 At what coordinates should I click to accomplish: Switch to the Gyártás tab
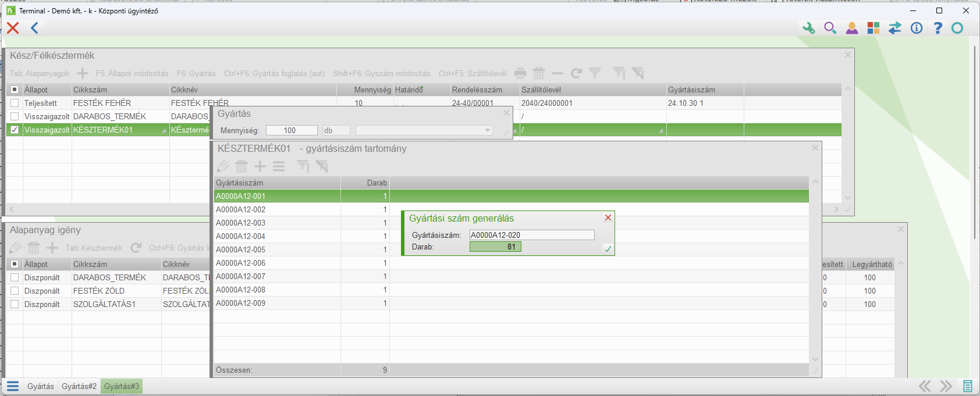(x=41, y=386)
